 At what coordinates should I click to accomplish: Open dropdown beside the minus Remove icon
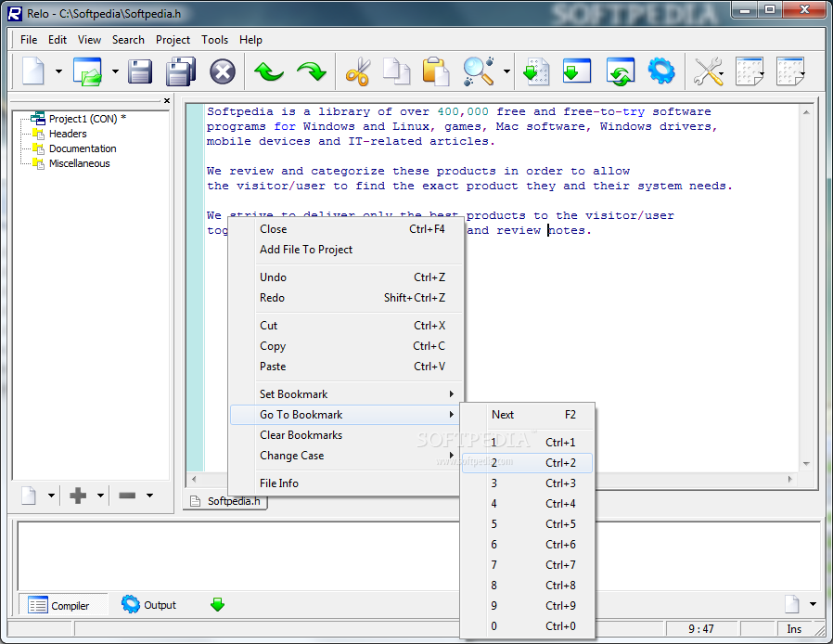[150, 496]
